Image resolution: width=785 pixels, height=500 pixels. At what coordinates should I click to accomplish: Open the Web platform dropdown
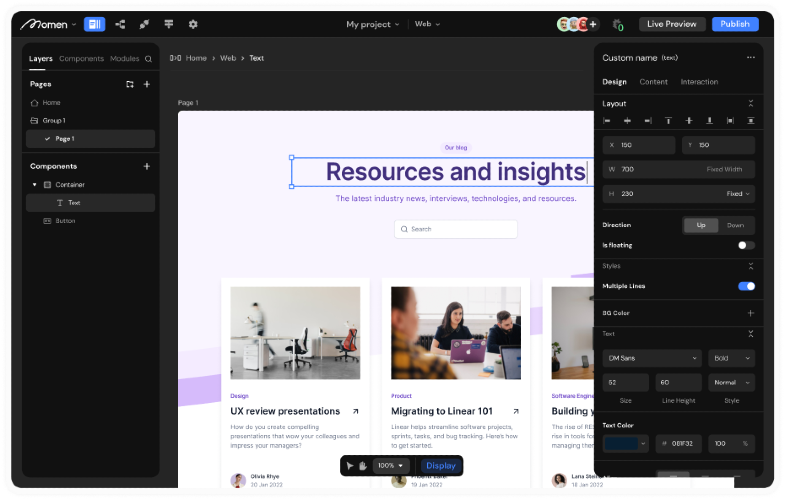tap(427, 24)
